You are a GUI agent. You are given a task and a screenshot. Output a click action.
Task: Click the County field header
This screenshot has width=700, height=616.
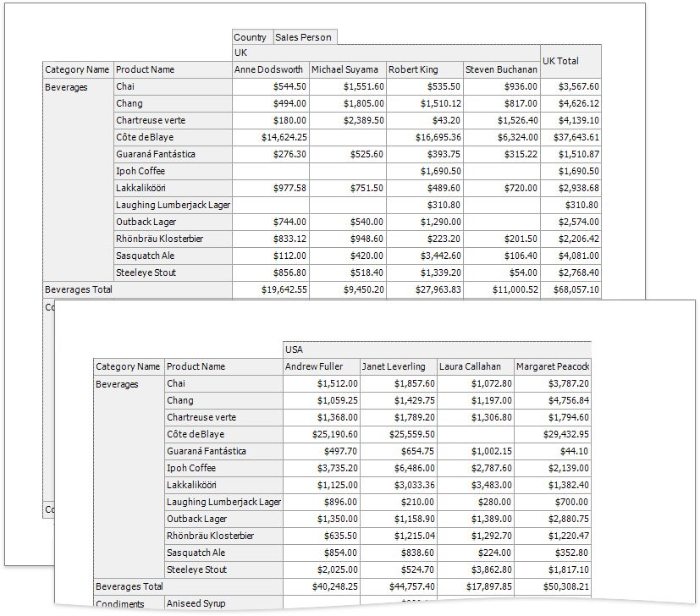251,37
